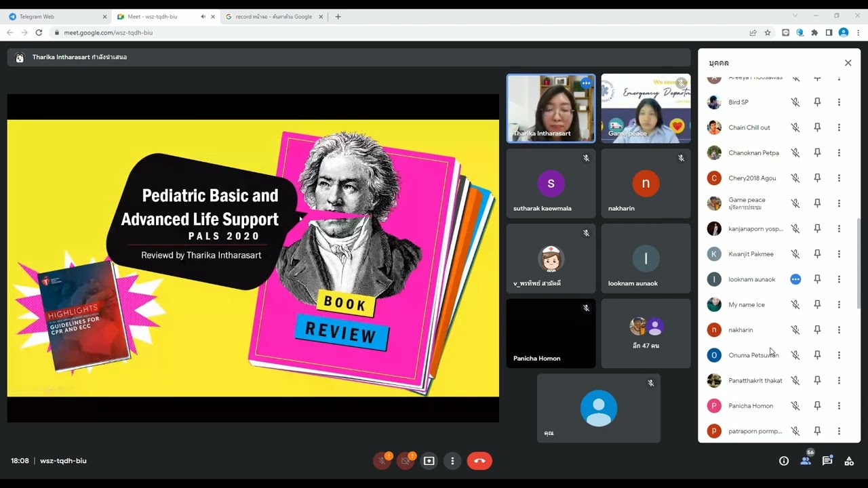
Task: Click the meeting code wsz-tqdh-biu text
Action: [63, 461]
